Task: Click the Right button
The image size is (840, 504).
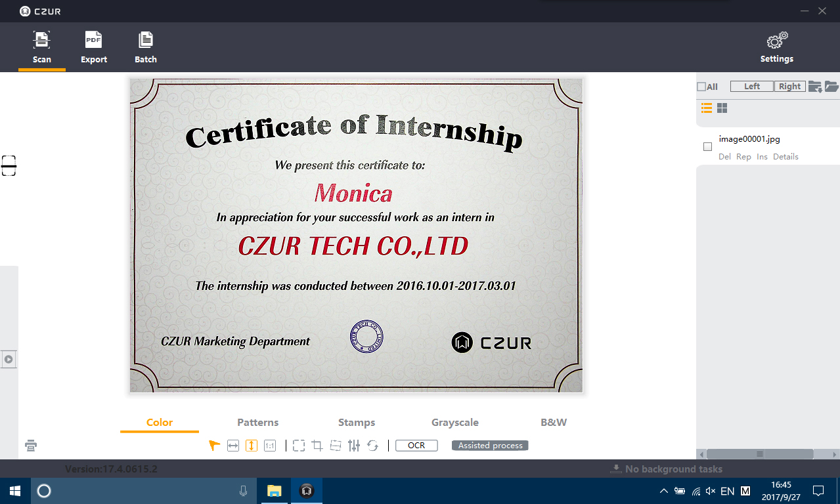Action: [x=790, y=87]
